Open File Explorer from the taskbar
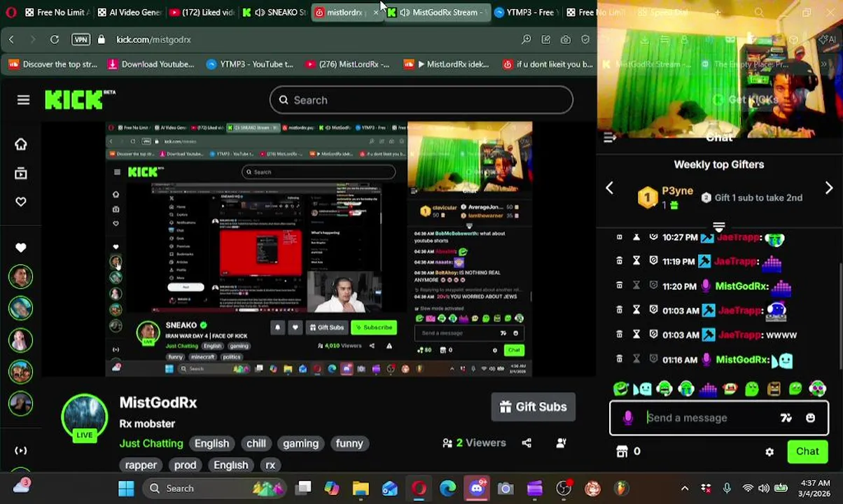 [x=361, y=488]
